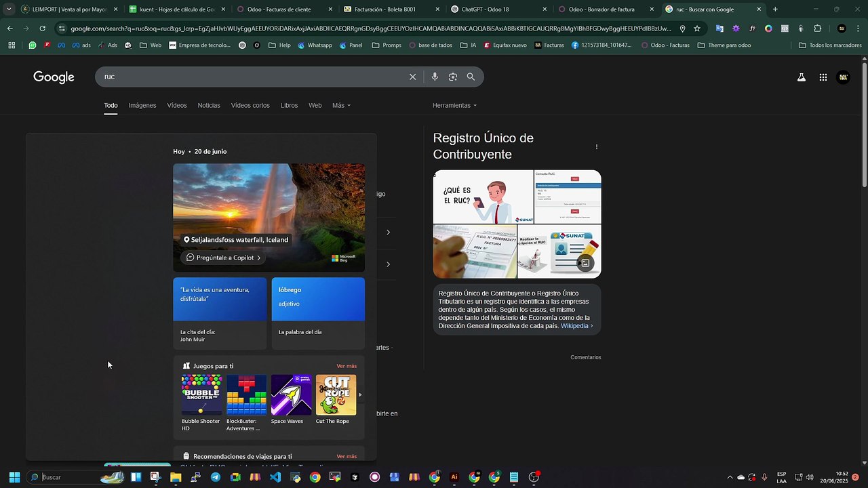
Task: Switch to the ChatGPT - Odoo 18 tab
Action: pos(500,9)
